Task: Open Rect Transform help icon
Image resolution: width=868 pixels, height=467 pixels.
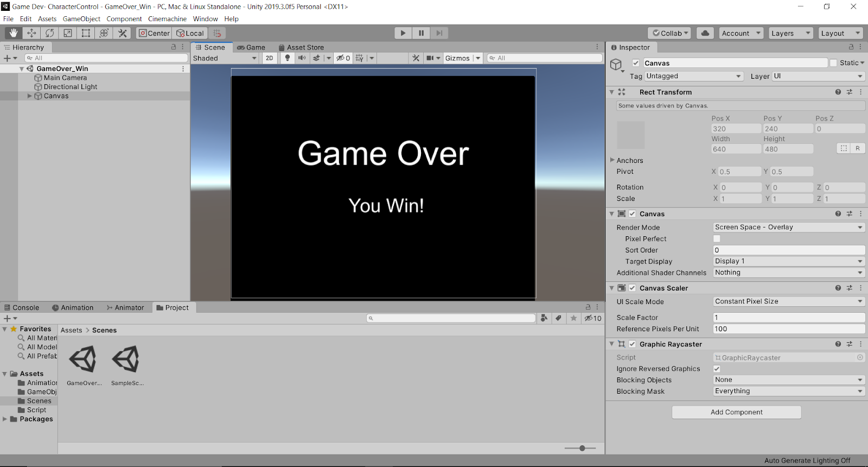Action: click(838, 92)
